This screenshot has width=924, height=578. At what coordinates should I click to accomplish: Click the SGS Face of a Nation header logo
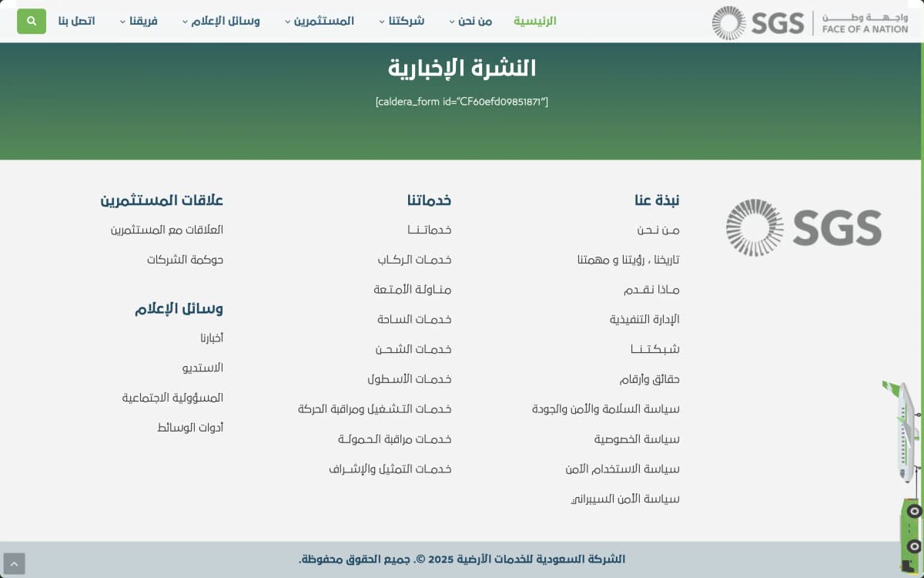[x=810, y=22]
